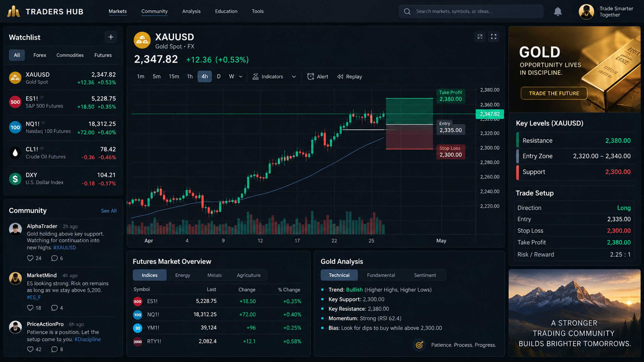Screen dimensions: 644x362
Task: Open the #XAUUSD hashtag link
Action: 65,247
